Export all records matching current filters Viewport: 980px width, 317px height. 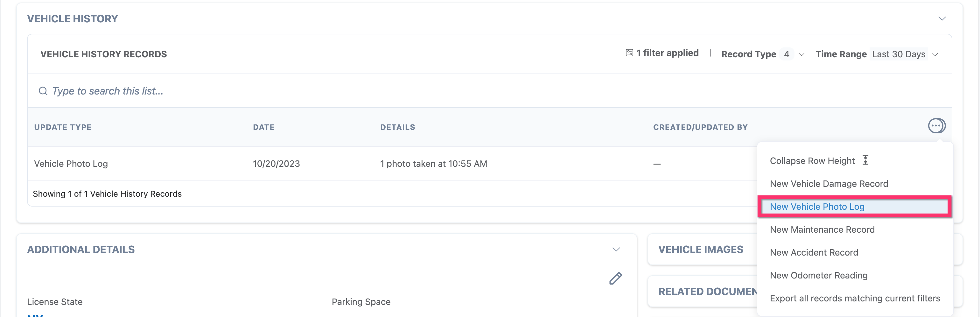pos(854,298)
